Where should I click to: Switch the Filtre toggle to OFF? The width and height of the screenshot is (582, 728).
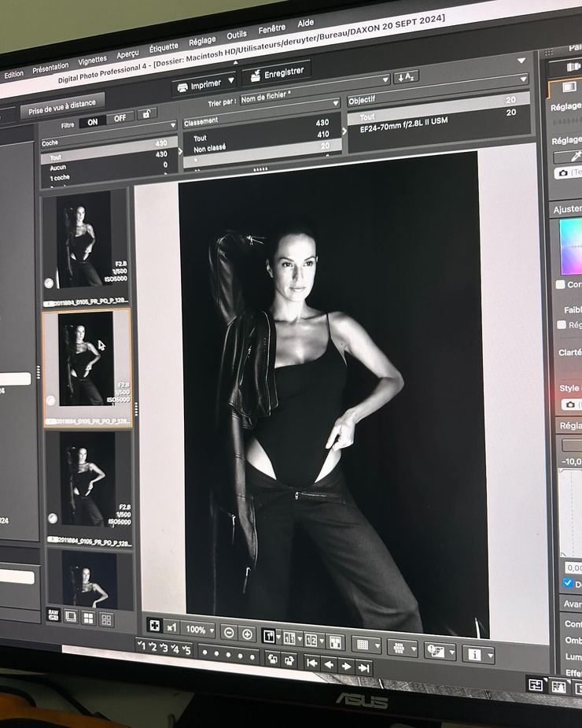point(120,120)
